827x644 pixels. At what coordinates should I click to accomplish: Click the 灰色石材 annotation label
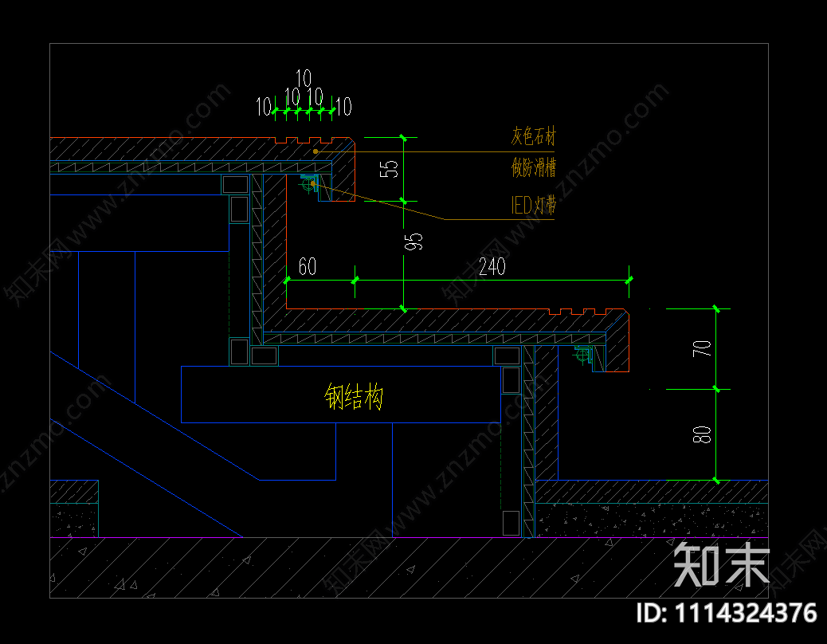pyautogui.click(x=533, y=136)
